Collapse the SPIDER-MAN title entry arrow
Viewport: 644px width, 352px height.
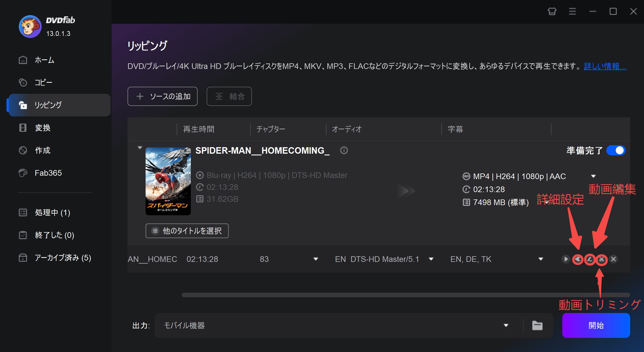click(140, 147)
